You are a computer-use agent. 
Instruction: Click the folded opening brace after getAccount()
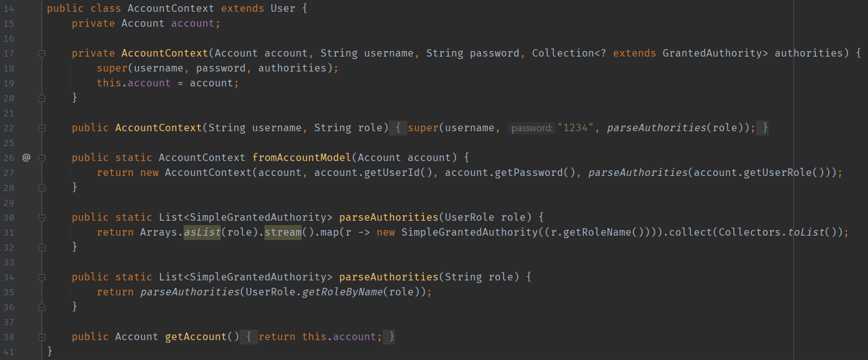249,336
